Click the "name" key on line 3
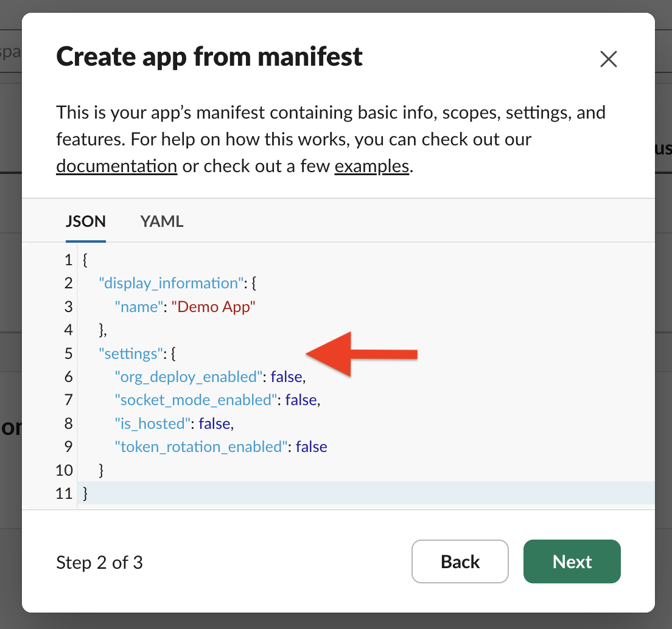 pos(139,307)
